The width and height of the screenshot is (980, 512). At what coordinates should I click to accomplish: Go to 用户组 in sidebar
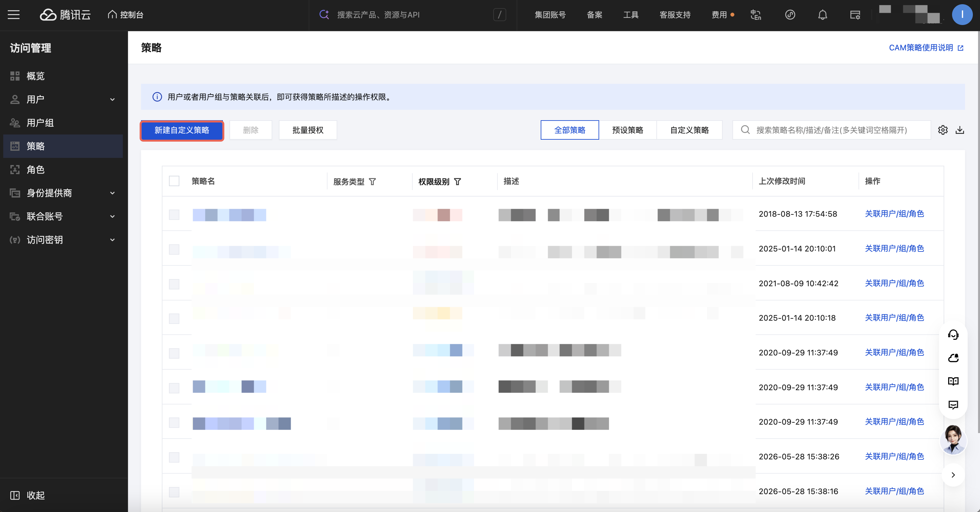point(63,123)
